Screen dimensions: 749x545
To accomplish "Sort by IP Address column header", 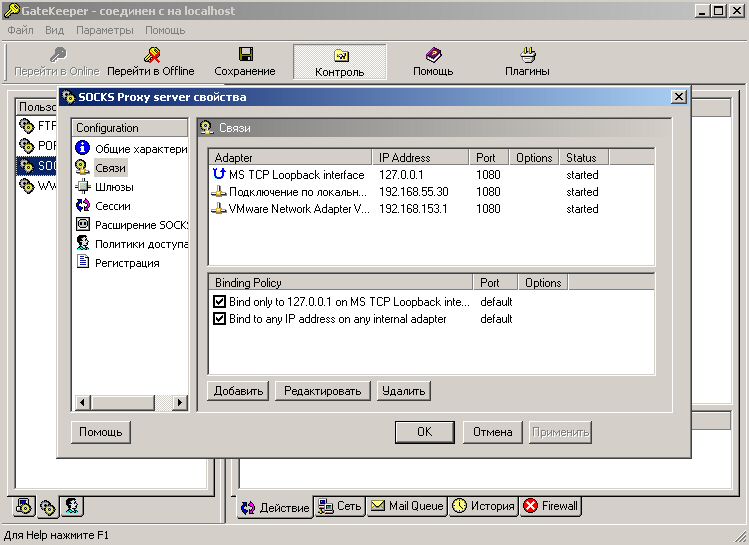I will click(x=420, y=158).
